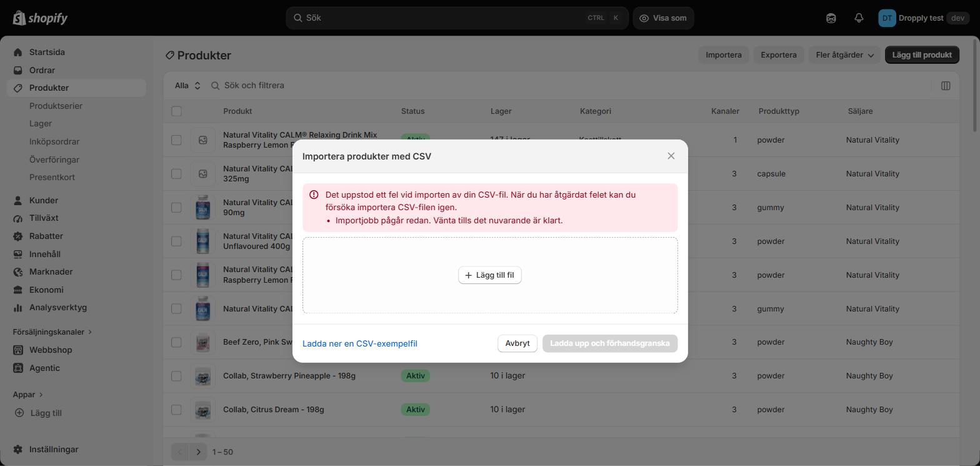Click the Shopify logo
Image resolution: width=980 pixels, height=466 pixels.
tap(40, 18)
